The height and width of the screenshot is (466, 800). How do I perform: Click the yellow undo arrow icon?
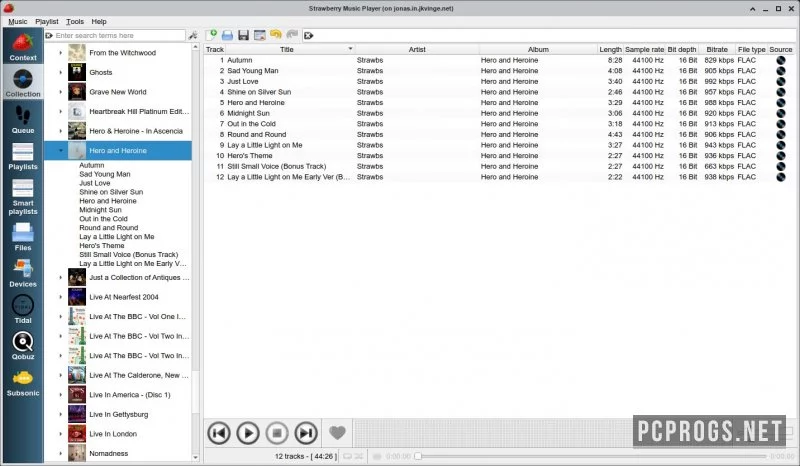coord(276,34)
